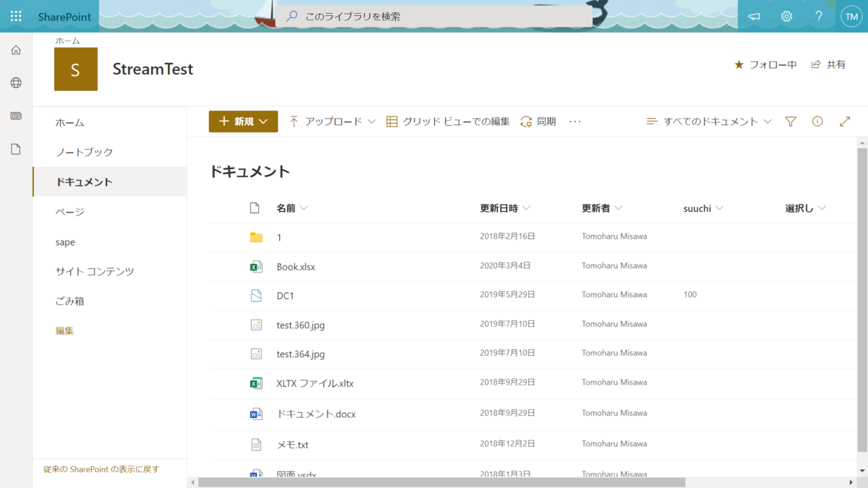Image resolution: width=868 pixels, height=488 pixels.
Task: Click the 共有 share button
Action: point(828,64)
